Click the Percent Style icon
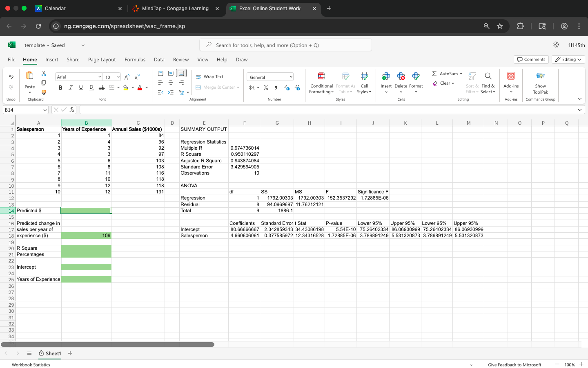 pyautogui.click(x=266, y=88)
